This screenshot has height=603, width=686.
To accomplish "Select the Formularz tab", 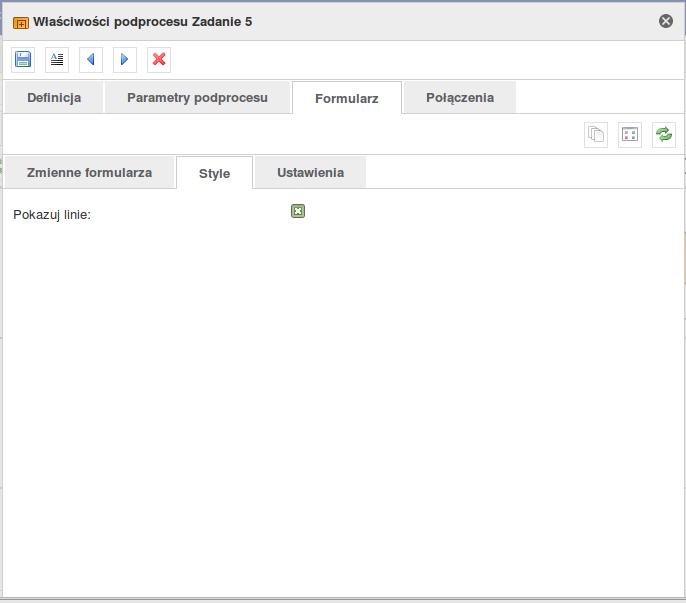I will point(346,98).
